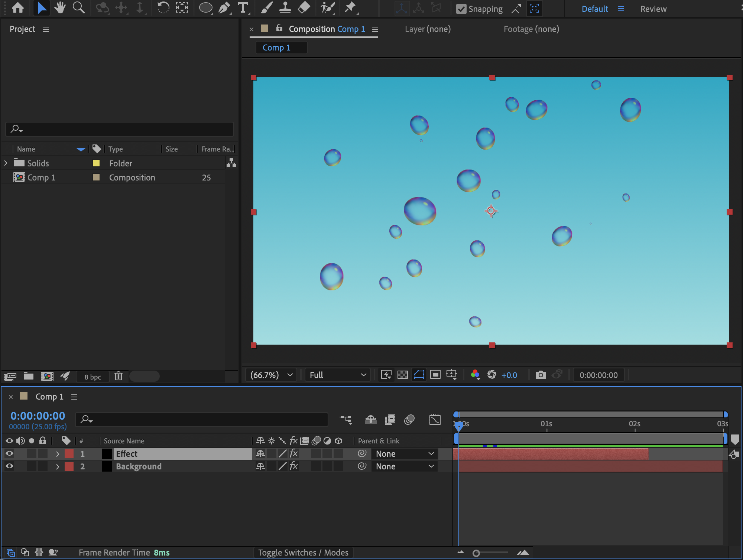Select the Hand tool
Viewport: 743px width, 560px height.
(x=59, y=8)
